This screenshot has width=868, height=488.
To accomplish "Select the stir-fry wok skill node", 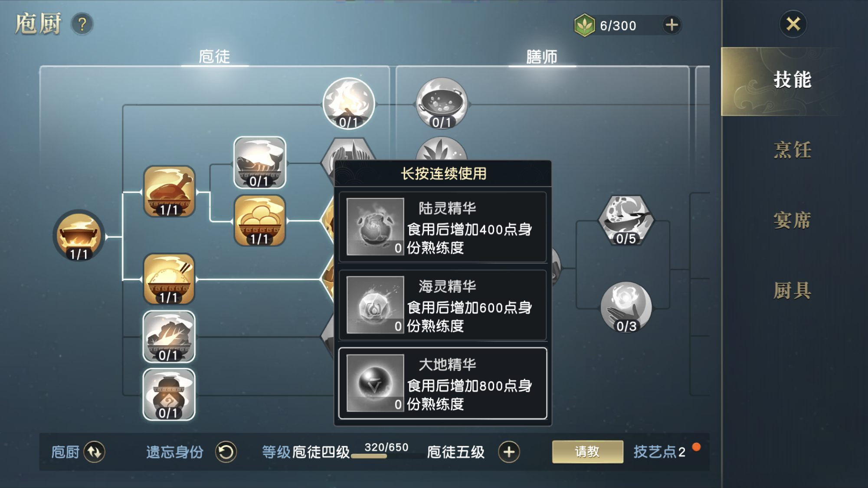I will coord(442,104).
